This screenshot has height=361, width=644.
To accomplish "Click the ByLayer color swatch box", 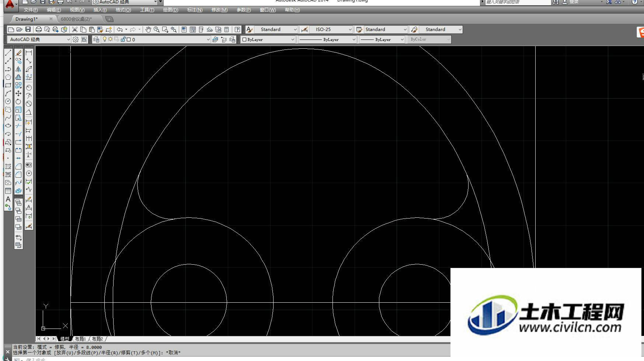I will tap(244, 39).
